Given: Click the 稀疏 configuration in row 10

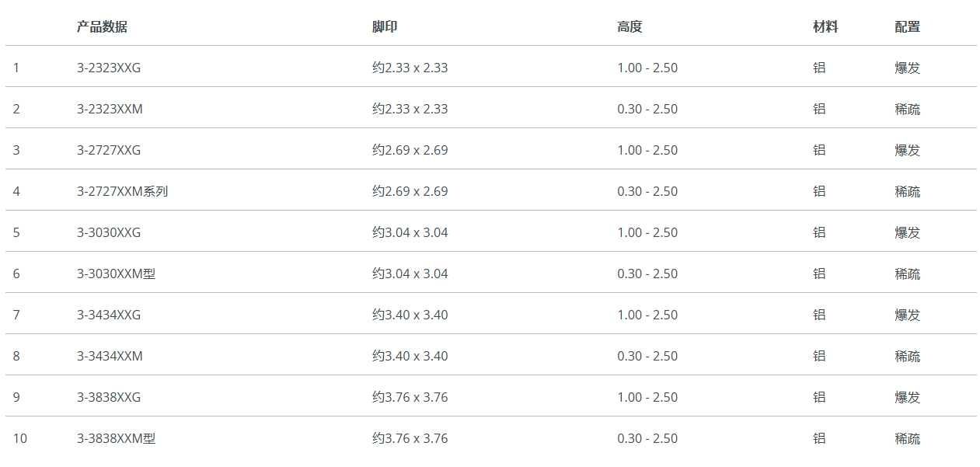Looking at the screenshot, I should click(x=907, y=438).
